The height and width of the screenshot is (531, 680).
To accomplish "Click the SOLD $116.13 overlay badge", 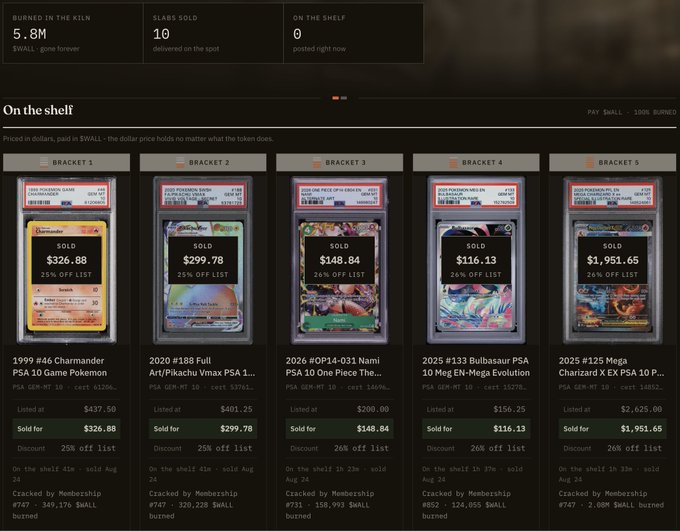I will coord(476,260).
